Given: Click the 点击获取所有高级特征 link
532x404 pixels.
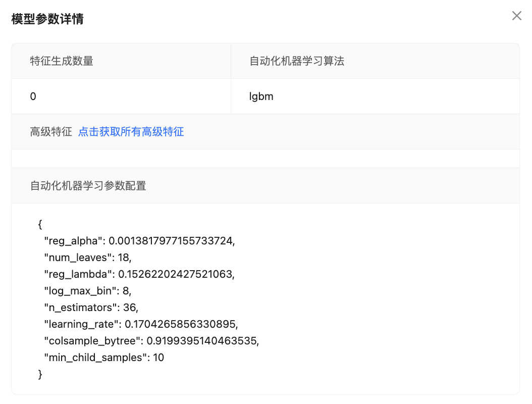Looking at the screenshot, I should pyautogui.click(x=131, y=132).
